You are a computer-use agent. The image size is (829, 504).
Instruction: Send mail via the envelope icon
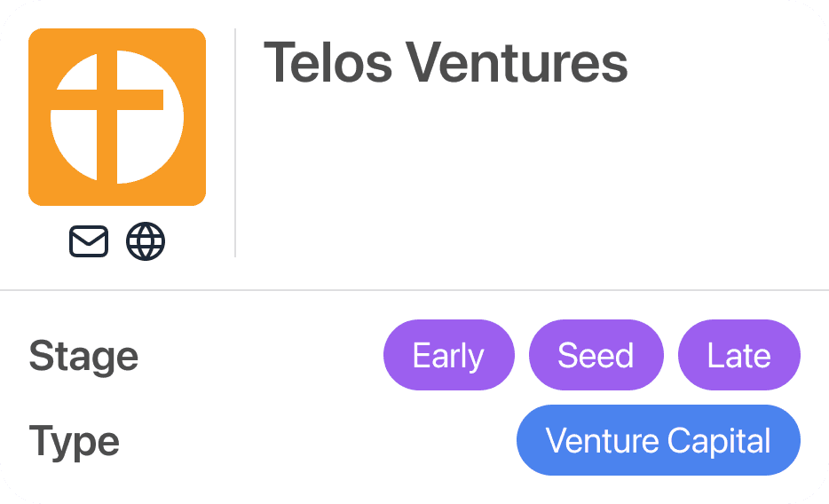pos(89,241)
